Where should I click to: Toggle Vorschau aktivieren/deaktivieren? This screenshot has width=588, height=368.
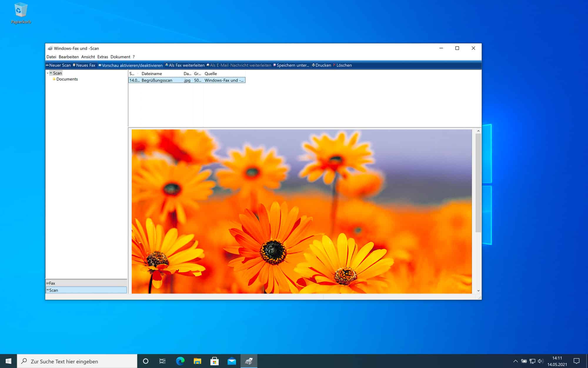point(130,65)
